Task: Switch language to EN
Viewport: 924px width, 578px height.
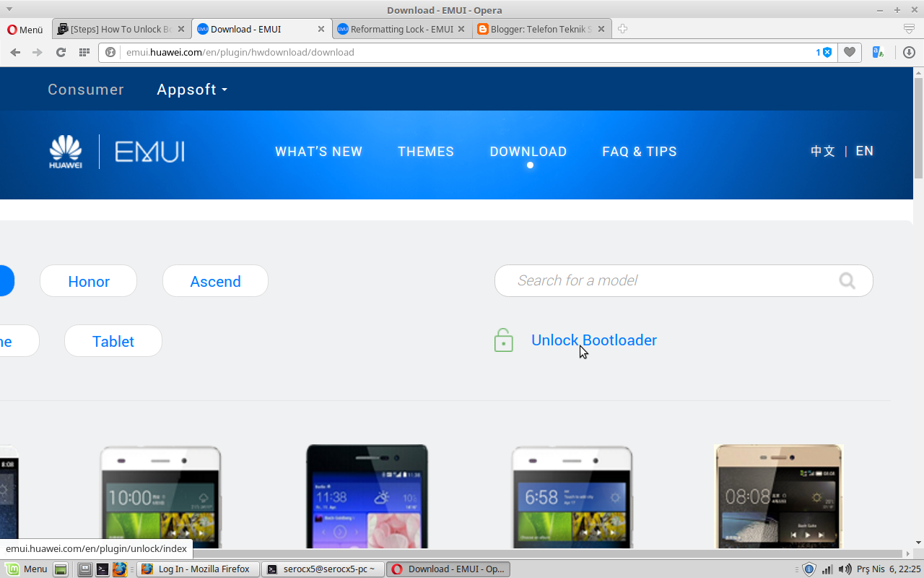Action: [865, 151]
